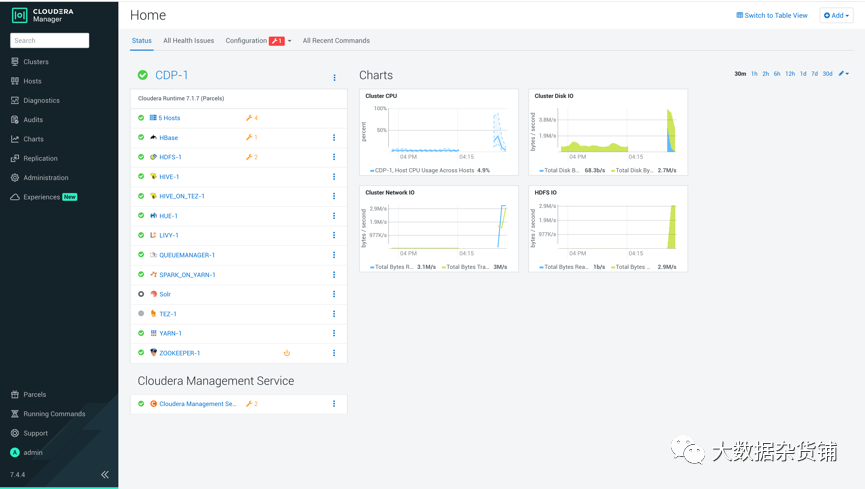Open the Solr service
This screenshot has width=865, height=489.
point(165,294)
